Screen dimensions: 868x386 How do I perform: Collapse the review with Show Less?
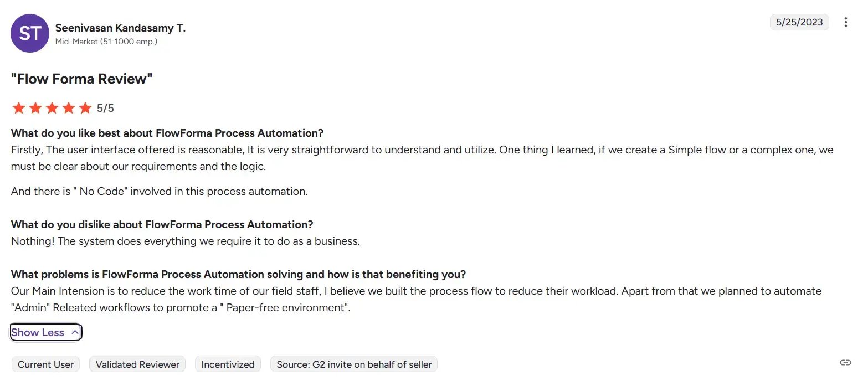pos(46,332)
